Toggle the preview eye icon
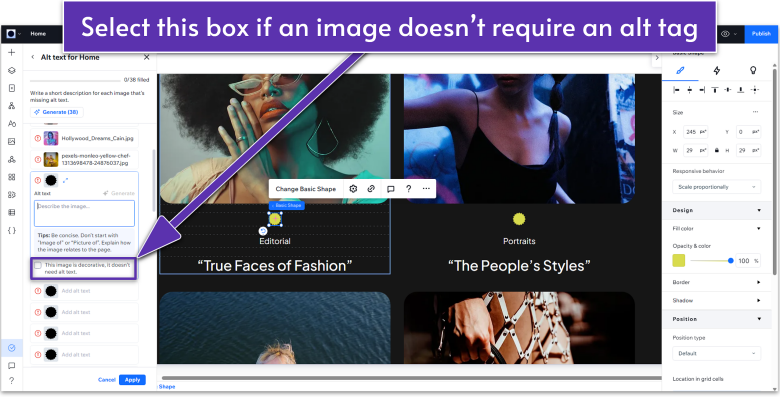The height and width of the screenshot is (397, 780). 725,34
